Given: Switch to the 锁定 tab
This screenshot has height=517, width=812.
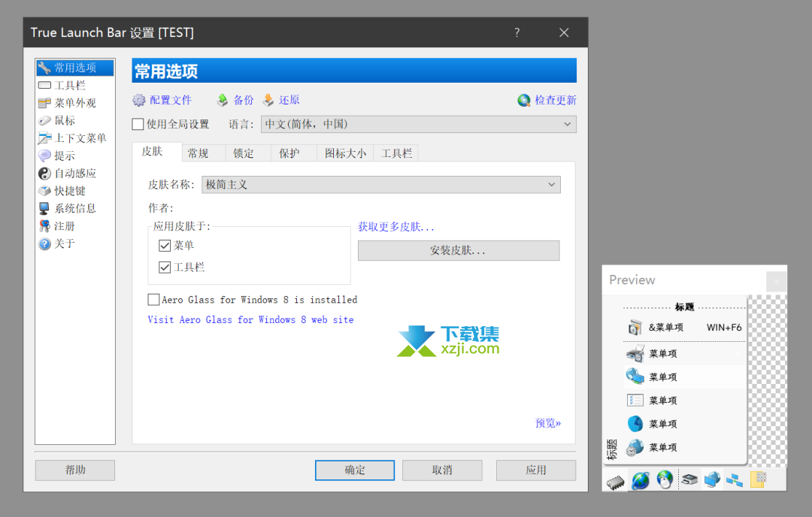Looking at the screenshot, I should pyautogui.click(x=244, y=153).
